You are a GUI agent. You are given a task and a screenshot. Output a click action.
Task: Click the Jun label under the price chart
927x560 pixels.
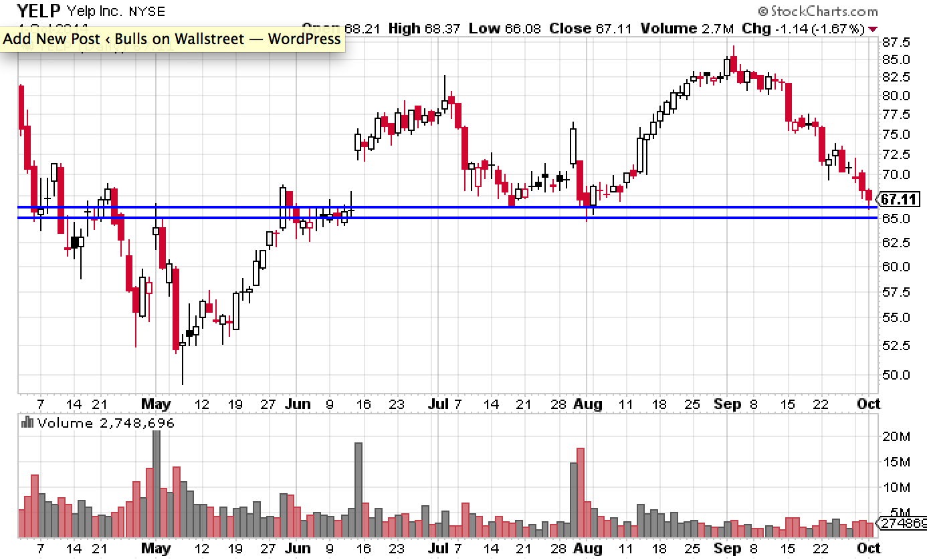point(298,404)
